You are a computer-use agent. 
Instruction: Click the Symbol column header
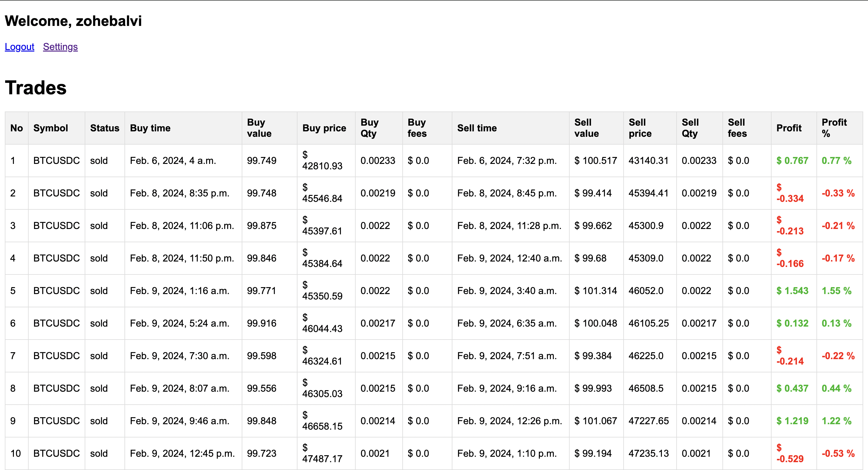[51, 128]
